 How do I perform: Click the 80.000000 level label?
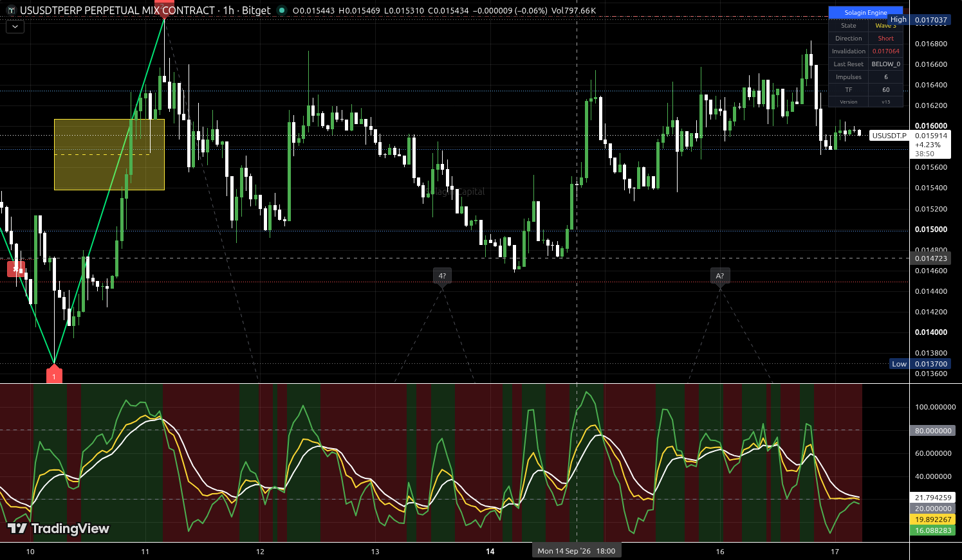(x=933, y=431)
